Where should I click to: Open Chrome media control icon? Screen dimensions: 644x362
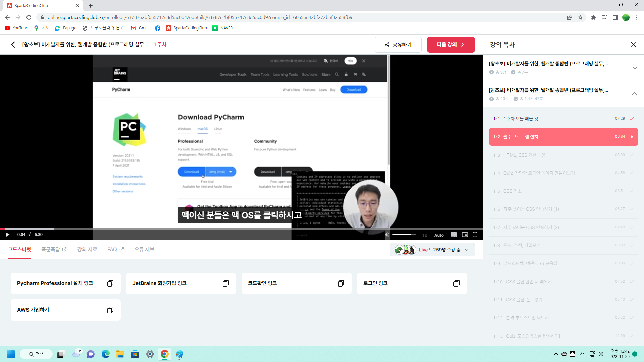coord(604,17)
